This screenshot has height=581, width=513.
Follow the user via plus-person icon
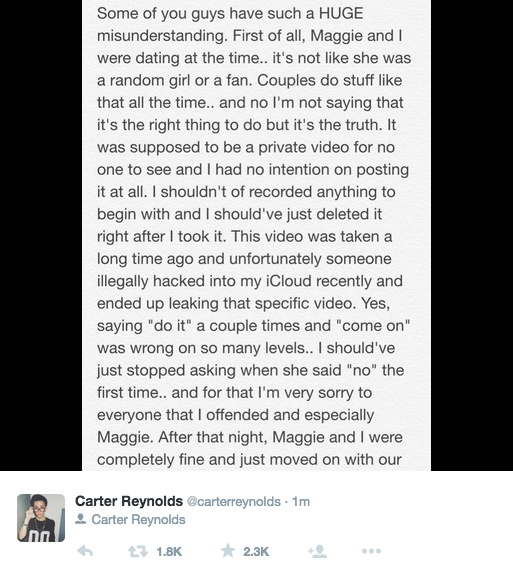(x=318, y=551)
